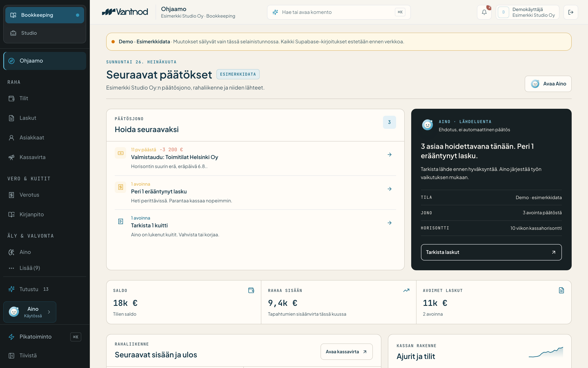The height and width of the screenshot is (368, 588).
Task: Open Kirjanpito page
Action: [x=45, y=214]
